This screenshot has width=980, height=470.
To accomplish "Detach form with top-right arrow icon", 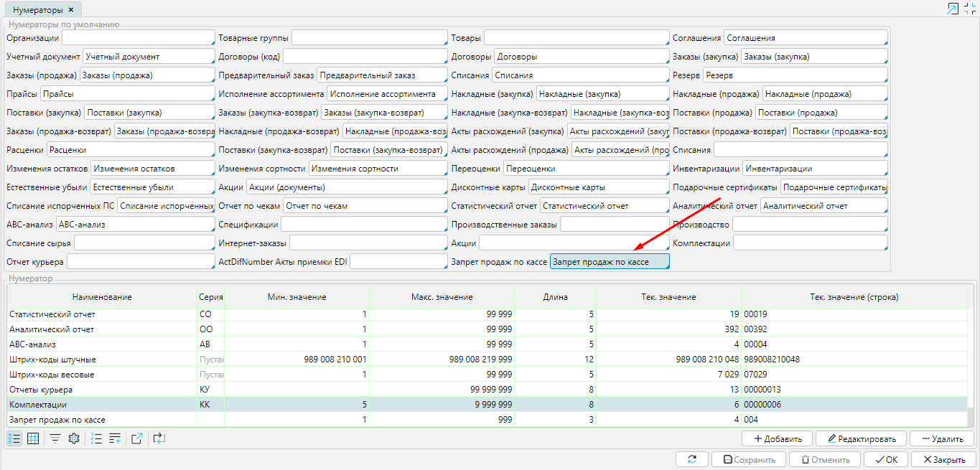I will [x=953, y=9].
